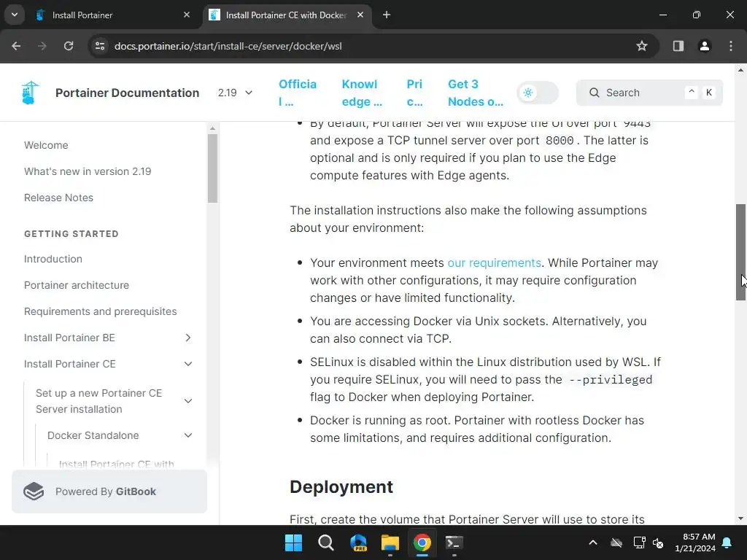Click the network display tray icon
747x560 pixels.
(639, 542)
